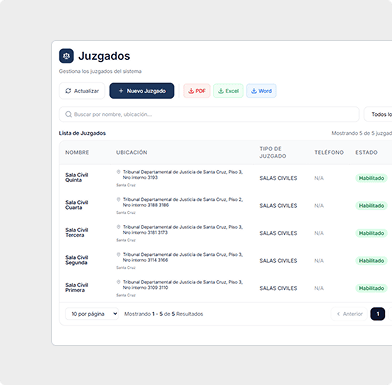392x385 pixels.
Task: Open the Todos filter dropdown
Action: (x=379, y=114)
